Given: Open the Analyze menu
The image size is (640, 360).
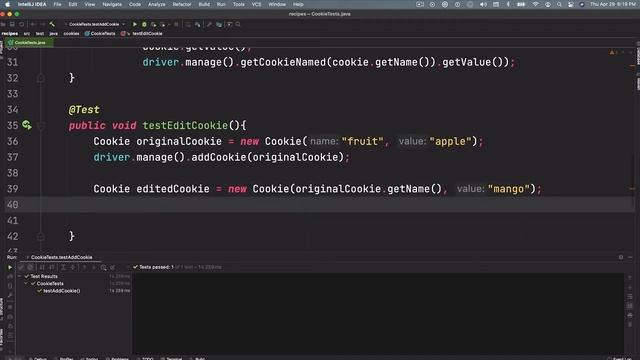Looking at the screenshot, I should click(156, 4).
